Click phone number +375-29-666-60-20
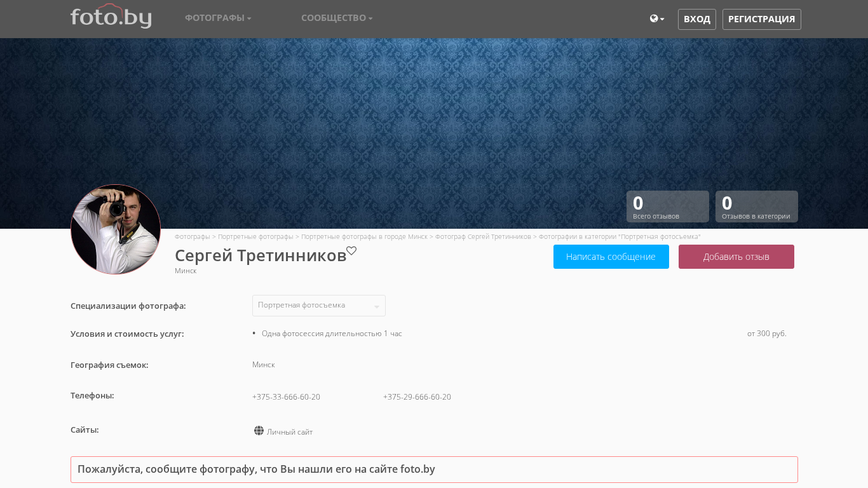 pos(417,397)
